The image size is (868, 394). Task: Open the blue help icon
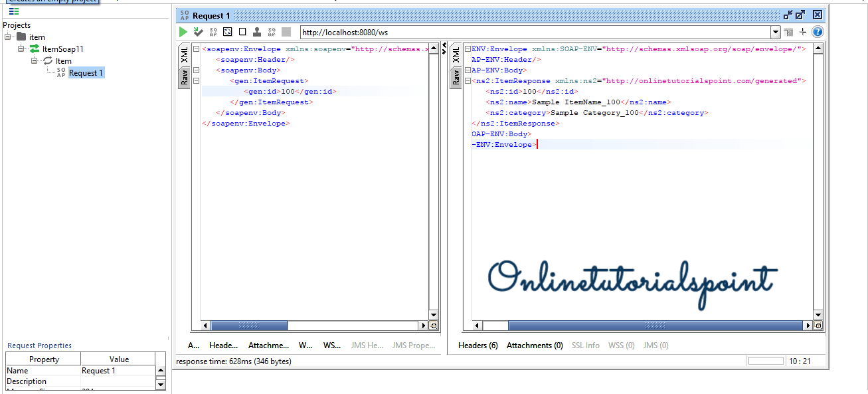(818, 32)
